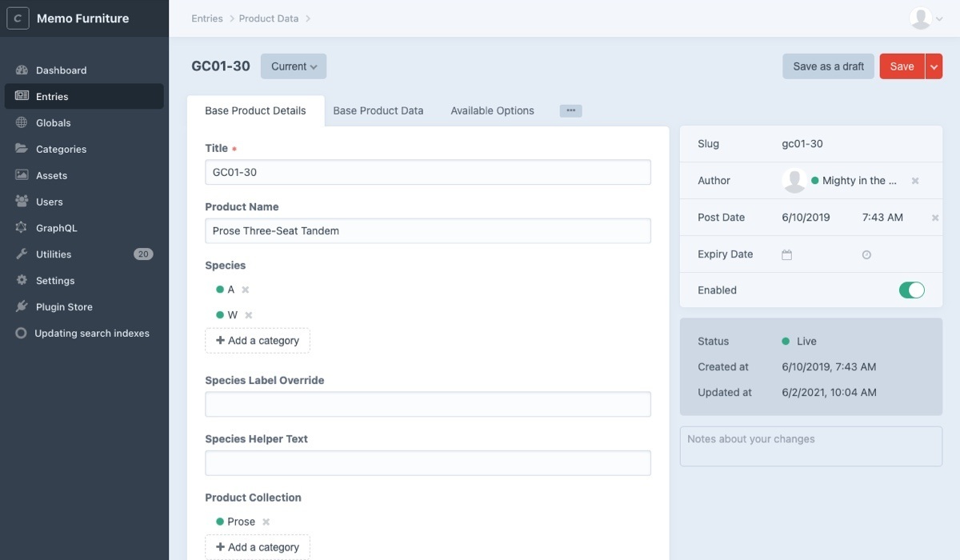This screenshot has height=560, width=960.
Task: Click Add a category under Species
Action: coord(257,341)
